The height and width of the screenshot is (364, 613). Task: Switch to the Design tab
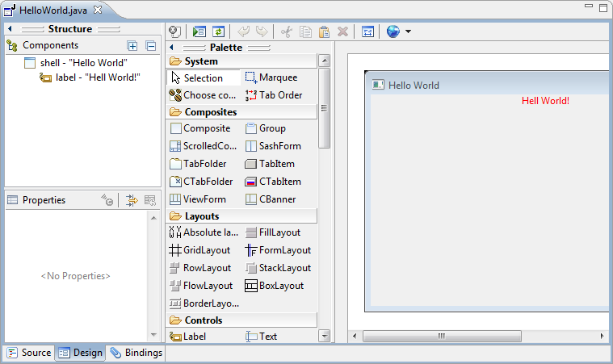click(x=81, y=353)
